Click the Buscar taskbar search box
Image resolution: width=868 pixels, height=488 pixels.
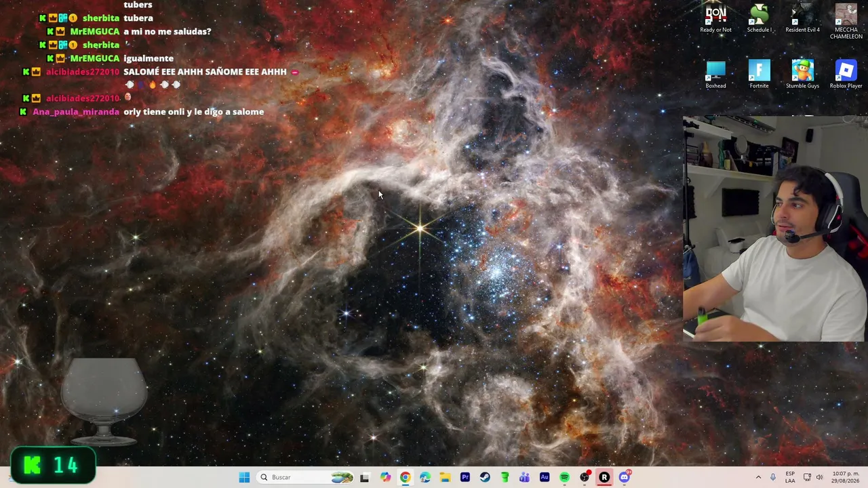[307, 477]
